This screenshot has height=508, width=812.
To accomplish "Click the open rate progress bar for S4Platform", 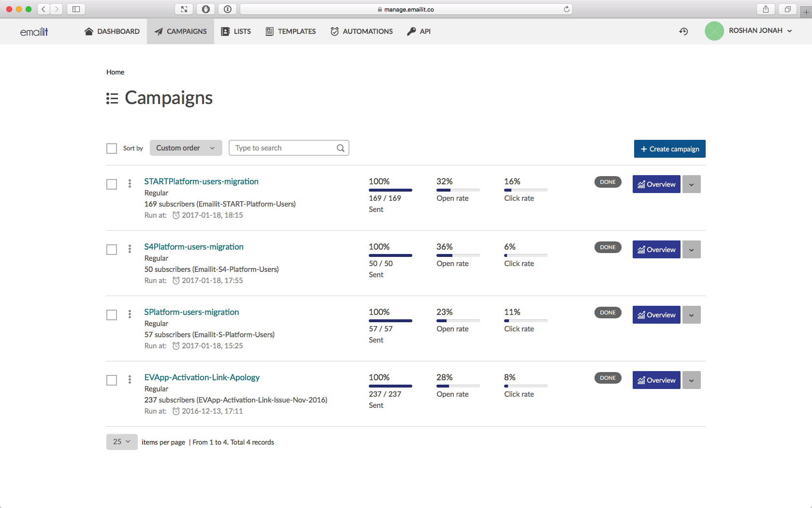I will (x=458, y=255).
